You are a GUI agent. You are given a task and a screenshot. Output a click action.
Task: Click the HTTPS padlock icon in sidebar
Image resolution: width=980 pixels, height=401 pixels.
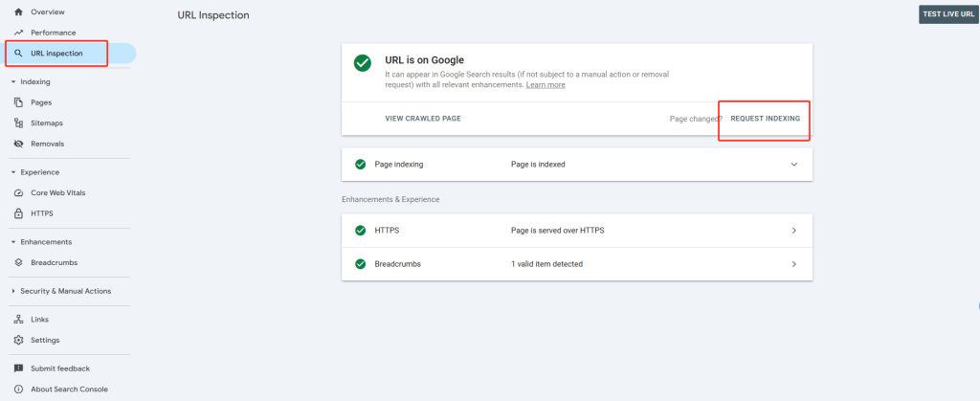tap(18, 213)
